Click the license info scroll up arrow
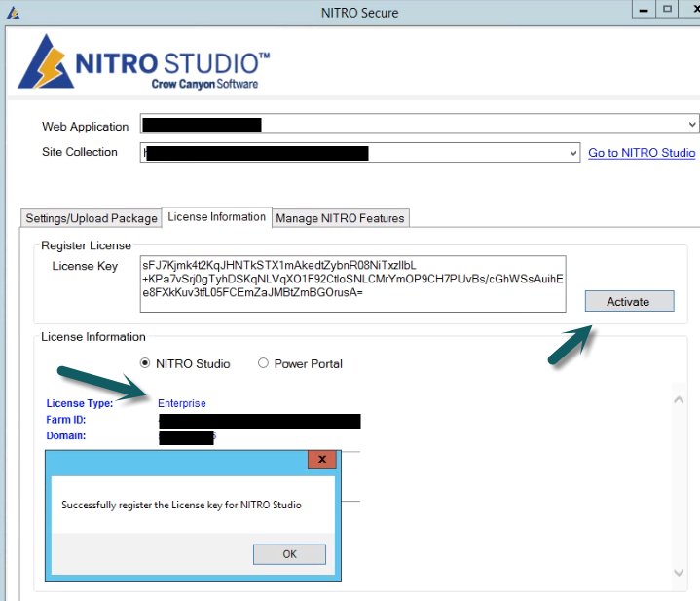Screen dimensions: 700x601 coord(679,399)
